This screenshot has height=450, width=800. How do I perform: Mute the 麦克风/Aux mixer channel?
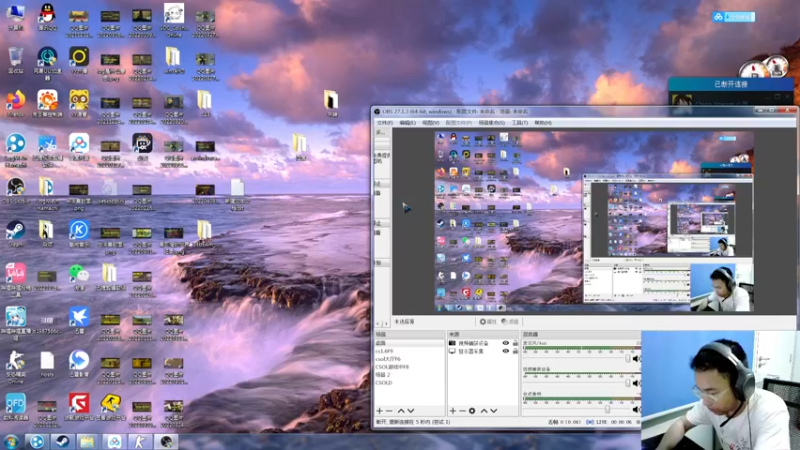click(x=636, y=359)
